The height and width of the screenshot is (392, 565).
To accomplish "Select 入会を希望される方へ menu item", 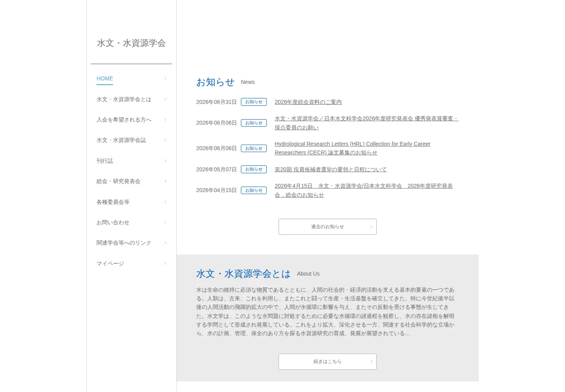I will (x=124, y=120).
